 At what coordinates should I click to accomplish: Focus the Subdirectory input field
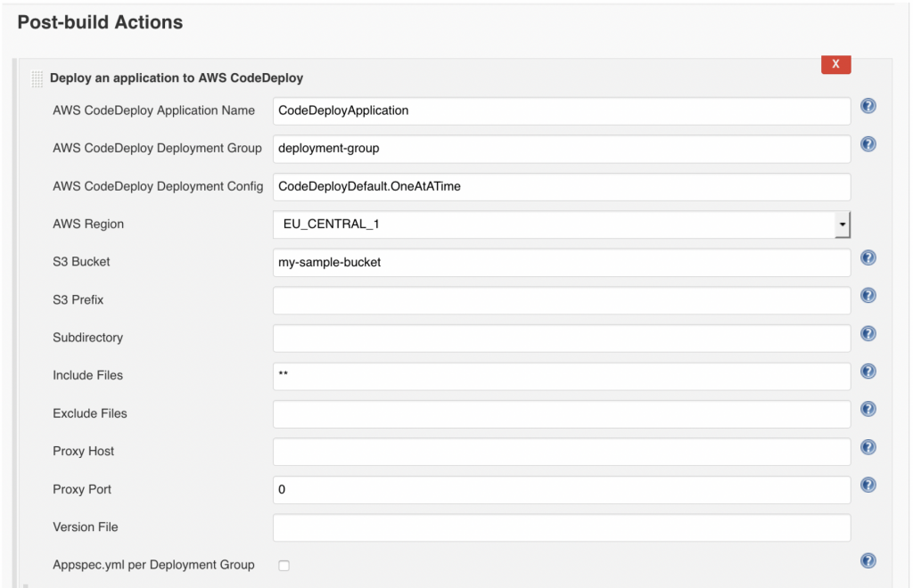[x=562, y=338]
